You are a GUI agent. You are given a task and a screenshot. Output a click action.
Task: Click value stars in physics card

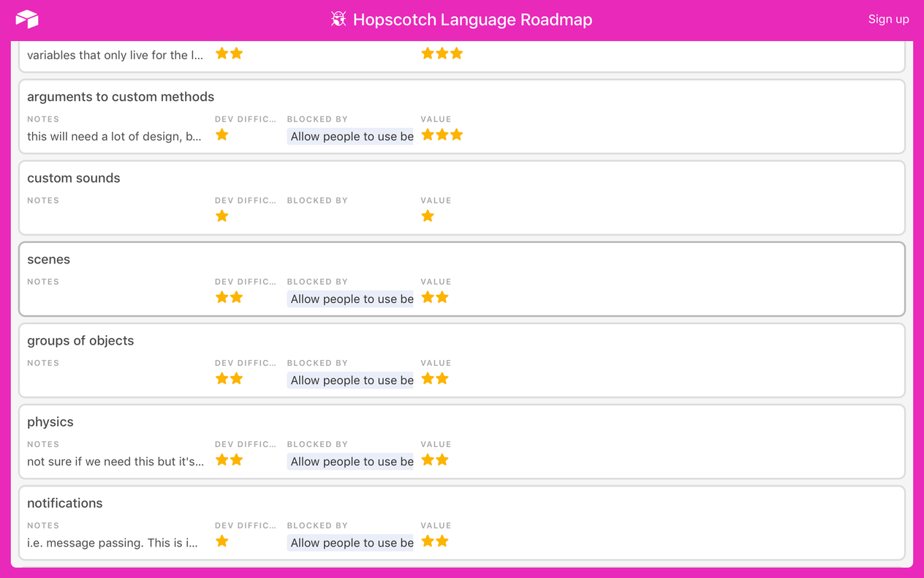[435, 459]
